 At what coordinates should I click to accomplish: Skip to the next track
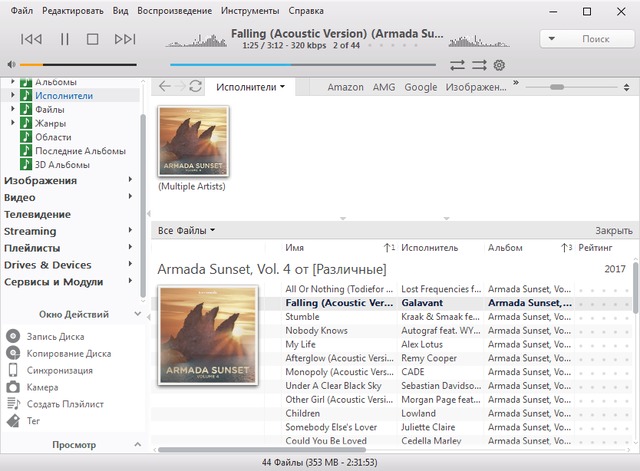[x=124, y=39]
